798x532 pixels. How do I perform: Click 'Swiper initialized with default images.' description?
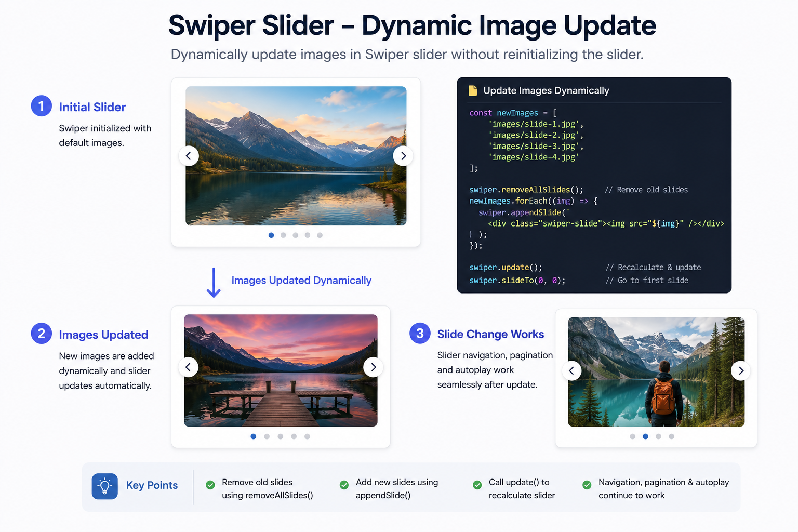[105, 136]
